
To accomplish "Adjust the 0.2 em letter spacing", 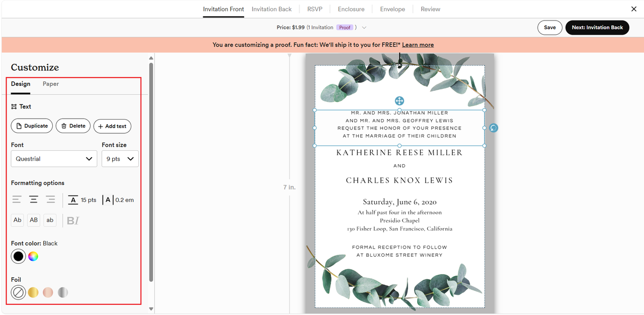I will 118,200.
